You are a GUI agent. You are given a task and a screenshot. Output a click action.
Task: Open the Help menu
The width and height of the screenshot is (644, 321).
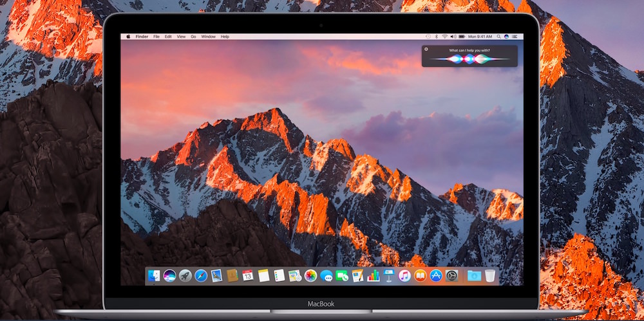pyautogui.click(x=225, y=37)
